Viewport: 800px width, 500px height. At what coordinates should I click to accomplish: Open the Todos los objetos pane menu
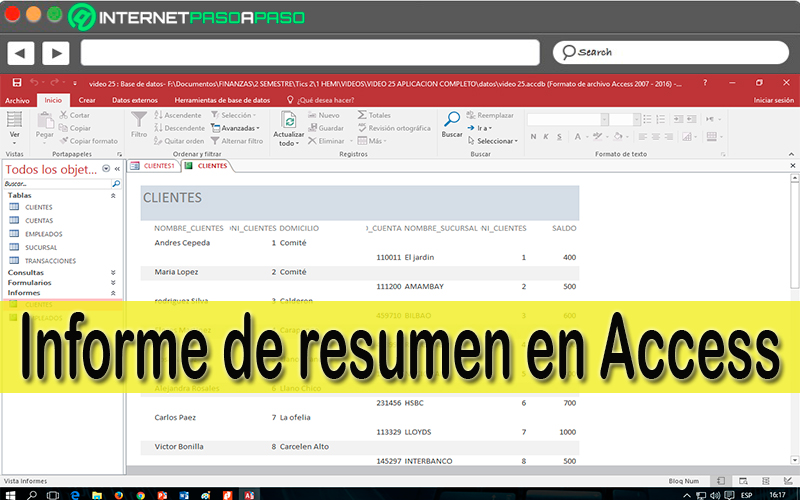point(106,169)
